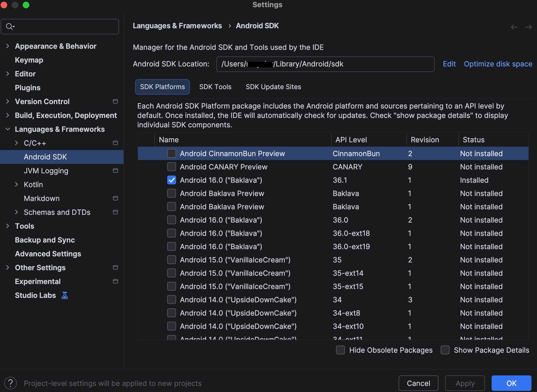The height and width of the screenshot is (392, 537).
Task: Click the Studio Labs flask icon
Action: pos(65,295)
